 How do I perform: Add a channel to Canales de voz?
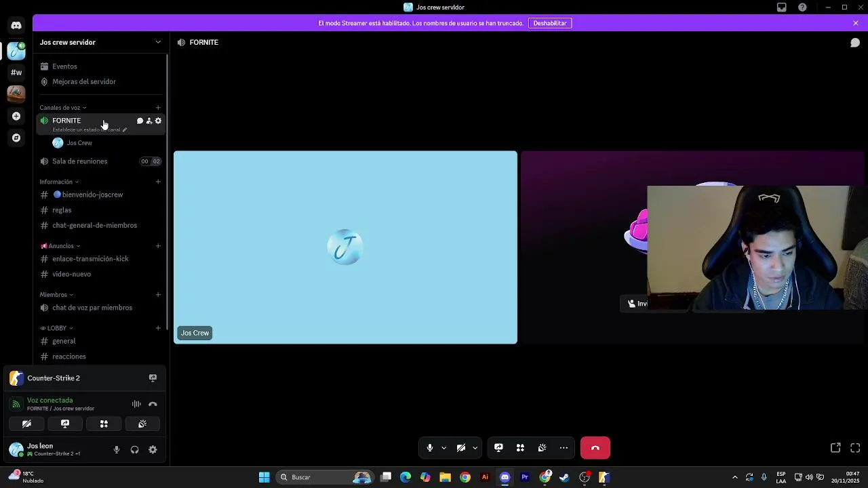coord(158,108)
